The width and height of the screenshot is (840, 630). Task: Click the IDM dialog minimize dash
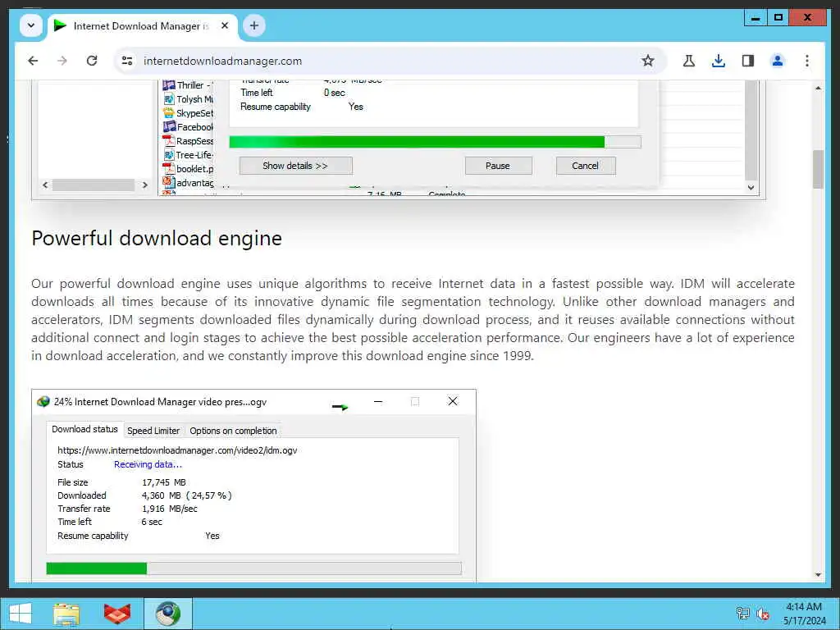pyautogui.click(x=378, y=402)
